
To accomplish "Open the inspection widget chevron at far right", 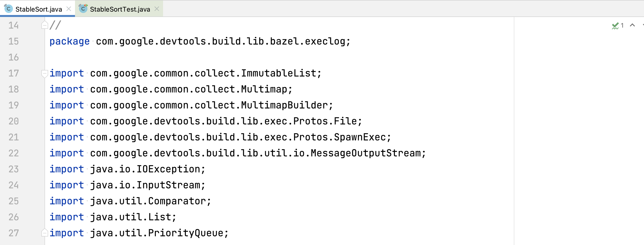I will coord(643,25).
